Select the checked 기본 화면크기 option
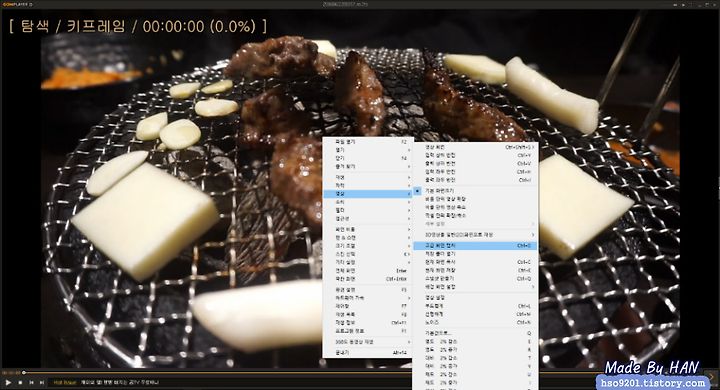 pos(475,191)
